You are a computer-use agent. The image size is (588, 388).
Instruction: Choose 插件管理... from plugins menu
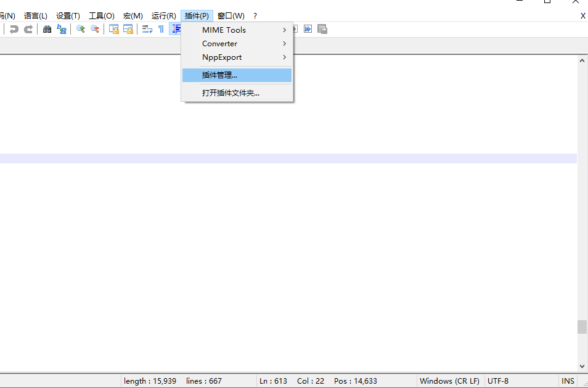(237, 75)
